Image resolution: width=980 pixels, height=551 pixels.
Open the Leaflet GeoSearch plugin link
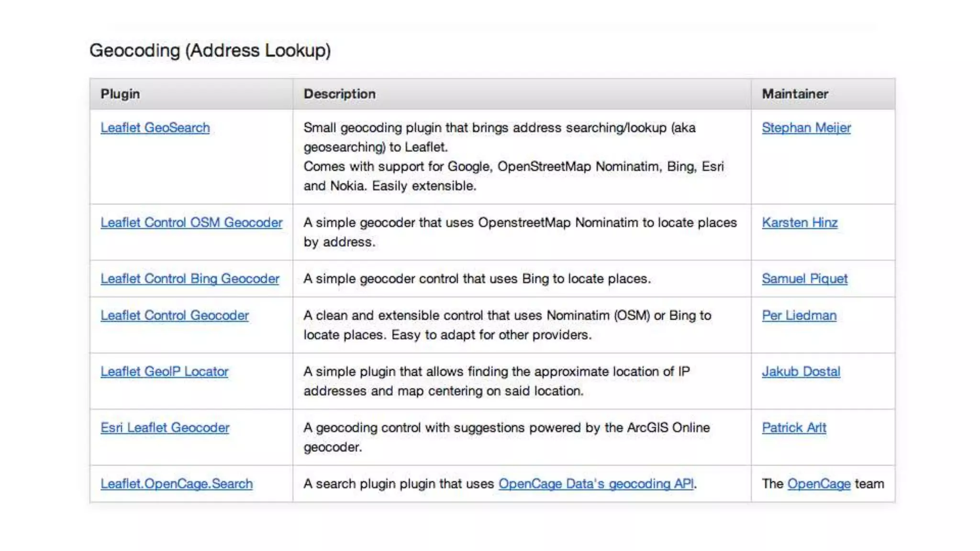[x=155, y=128]
